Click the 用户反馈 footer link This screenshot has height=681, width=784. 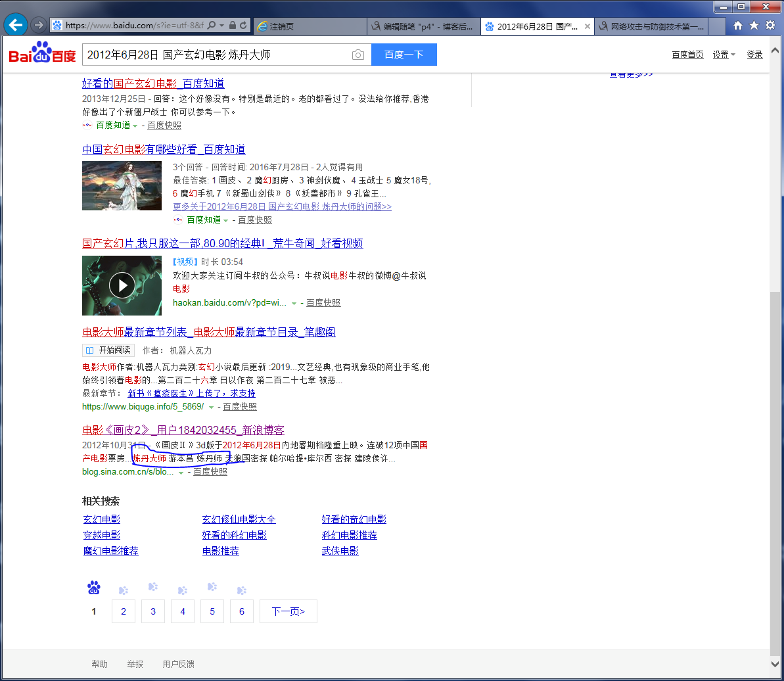click(179, 664)
